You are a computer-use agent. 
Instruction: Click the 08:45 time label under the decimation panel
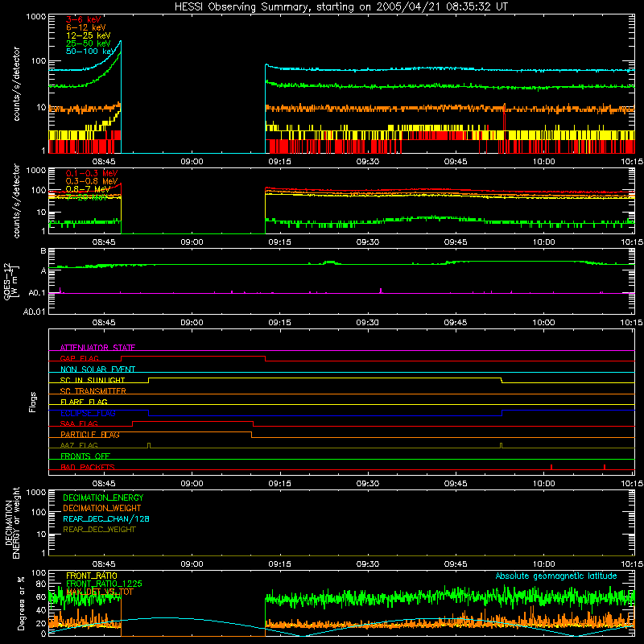click(104, 564)
